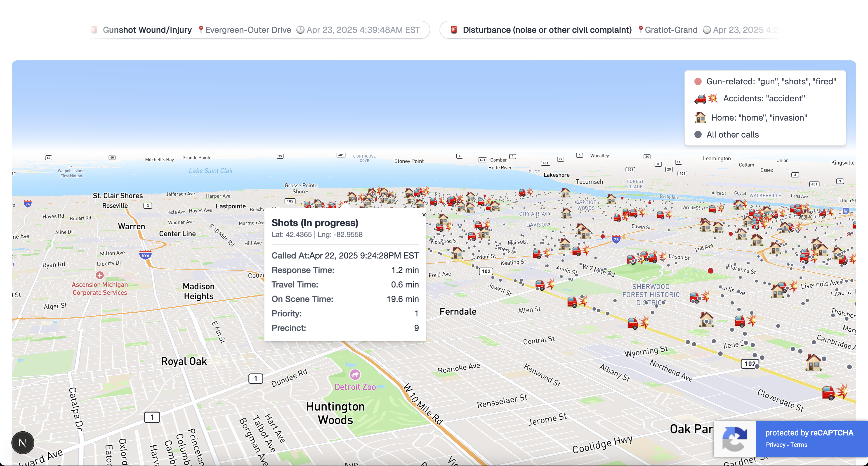Click the blue transit icon below Hanna St
The width and height of the screenshot is (868, 466).
tap(845, 210)
